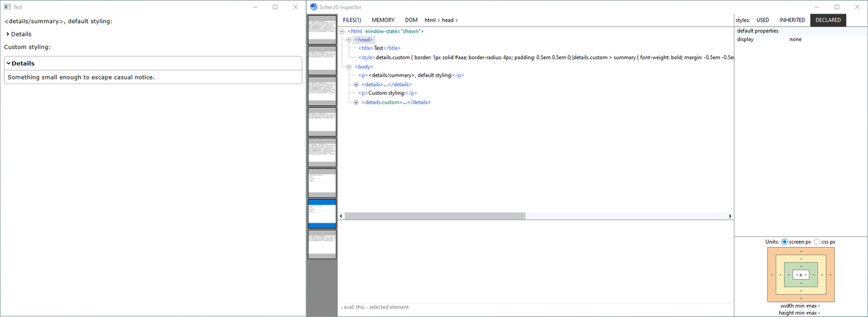Collapse the html root node
The image size is (868, 317).
point(342,31)
